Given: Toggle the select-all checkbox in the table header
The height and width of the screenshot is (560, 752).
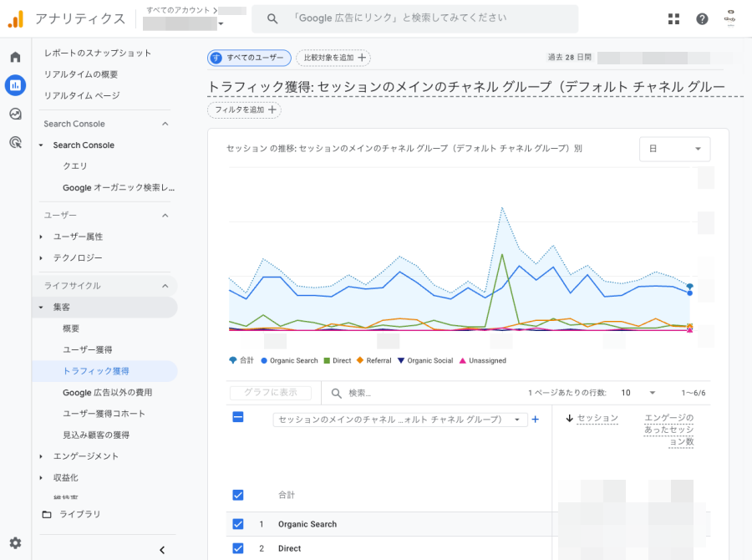Looking at the screenshot, I should pos(238,417).
